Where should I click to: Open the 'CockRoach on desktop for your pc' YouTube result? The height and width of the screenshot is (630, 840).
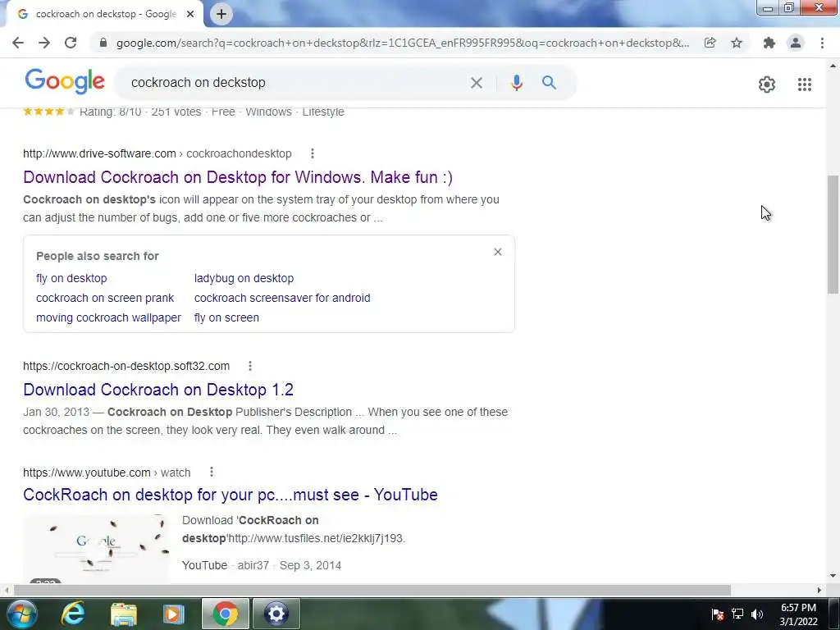click(x=231, y=495)
